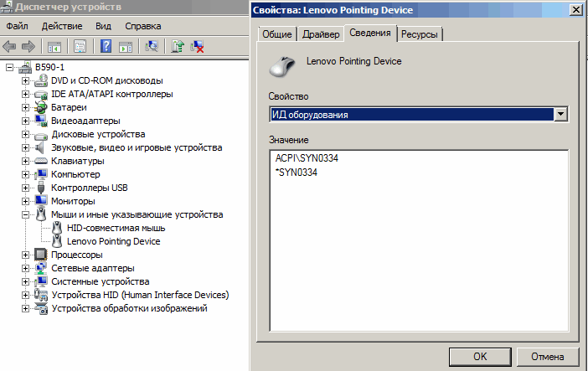
Task: Scan for hardware changes toolbar icon
Action: click(152, 47)
